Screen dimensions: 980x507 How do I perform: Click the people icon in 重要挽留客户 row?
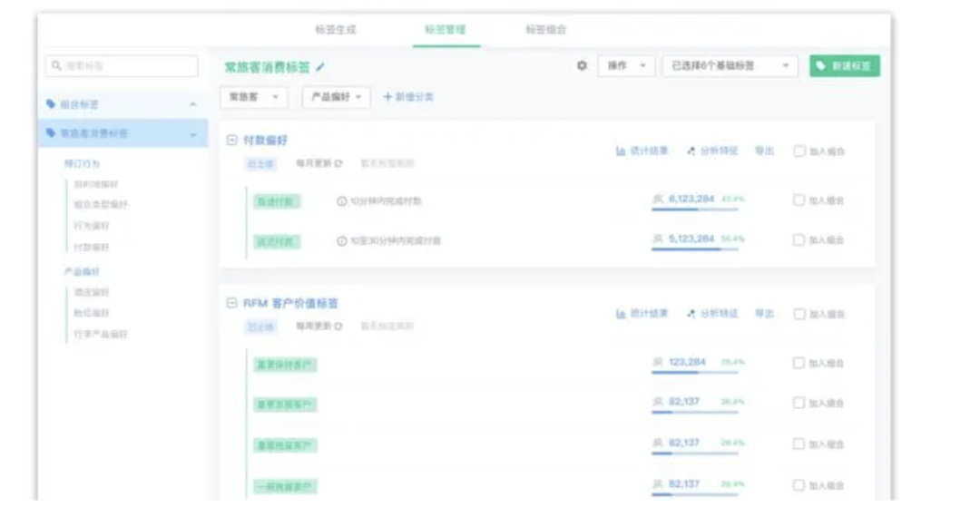click(658, 443)
